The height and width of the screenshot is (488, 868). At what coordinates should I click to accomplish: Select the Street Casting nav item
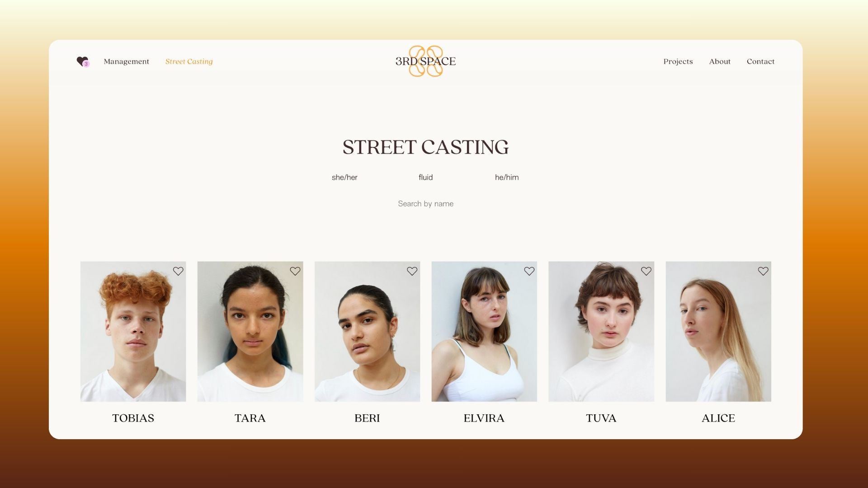(189, 61)
